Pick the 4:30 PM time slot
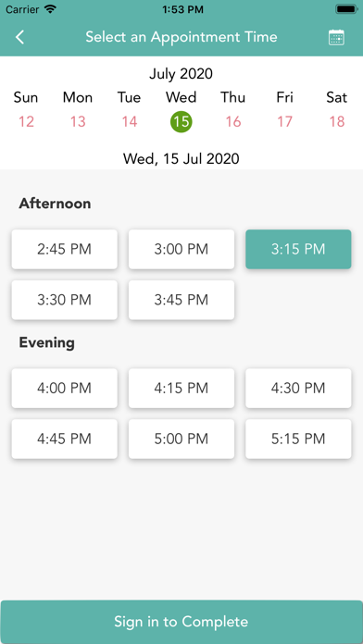 pos(298,388)
